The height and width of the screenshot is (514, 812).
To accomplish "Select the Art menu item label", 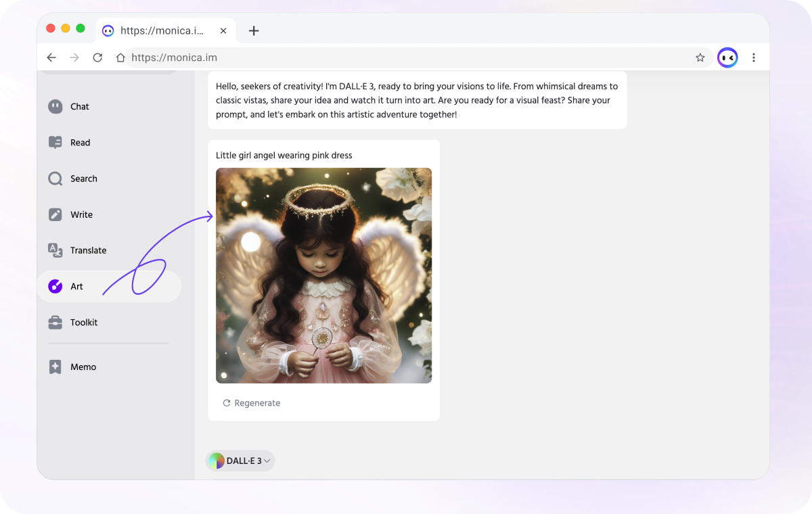I will pos(77,287).
